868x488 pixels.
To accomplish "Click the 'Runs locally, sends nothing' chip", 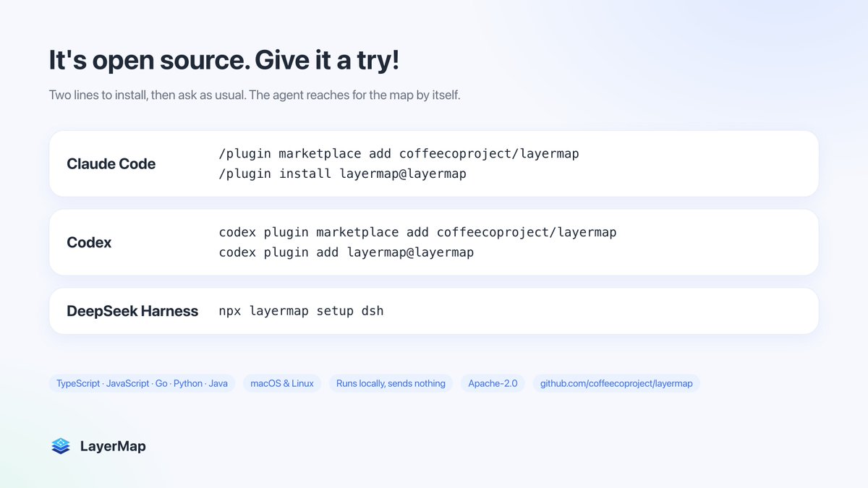I will pos(391,383).
